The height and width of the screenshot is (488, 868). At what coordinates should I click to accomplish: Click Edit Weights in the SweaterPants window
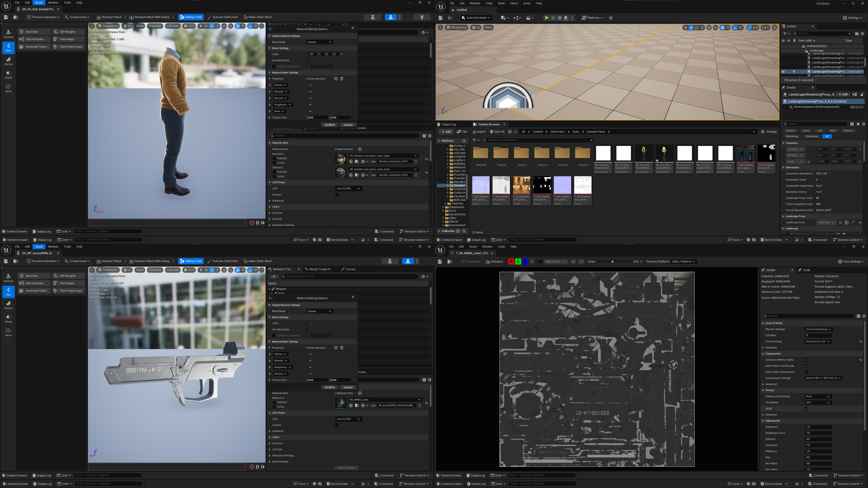(x=68, y=32)
